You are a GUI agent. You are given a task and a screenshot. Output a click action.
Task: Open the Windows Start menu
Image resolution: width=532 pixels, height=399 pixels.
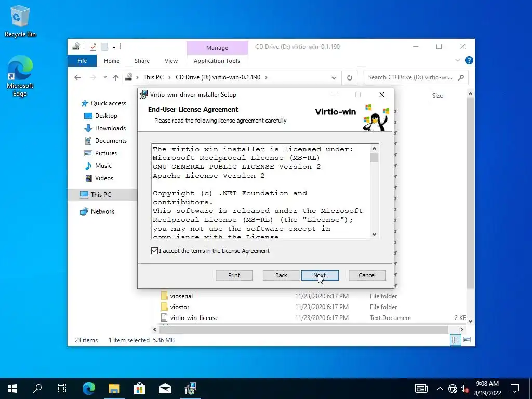[12, 389]
